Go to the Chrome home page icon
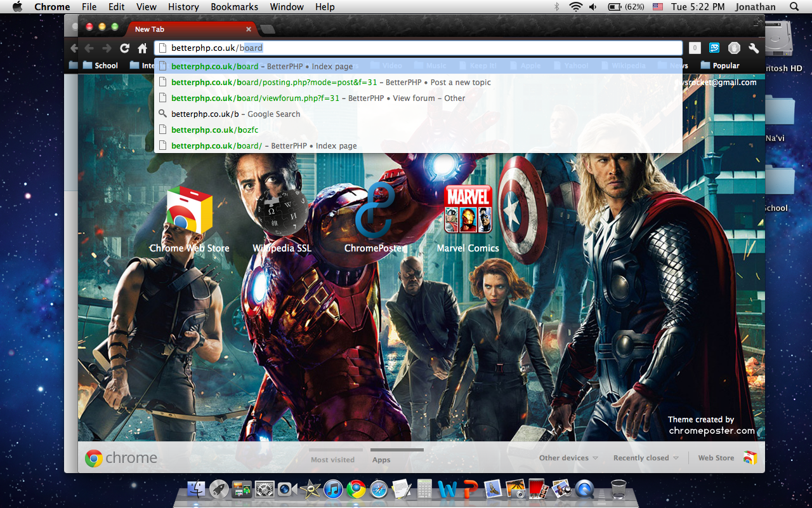This screenshot has width=812, height=508. [142, 48]
